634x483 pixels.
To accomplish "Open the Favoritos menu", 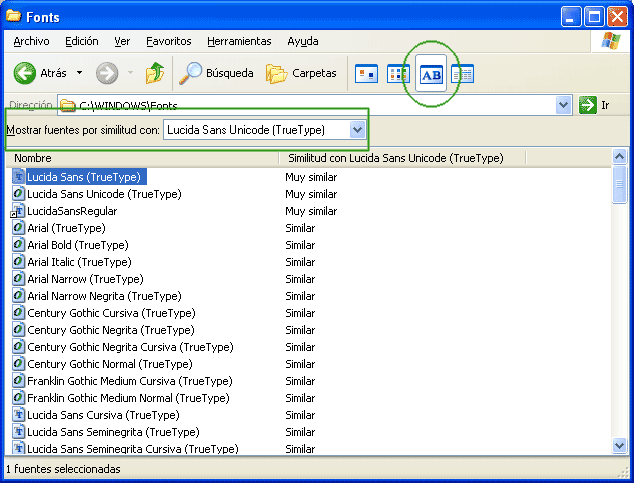I will point(169,41).
